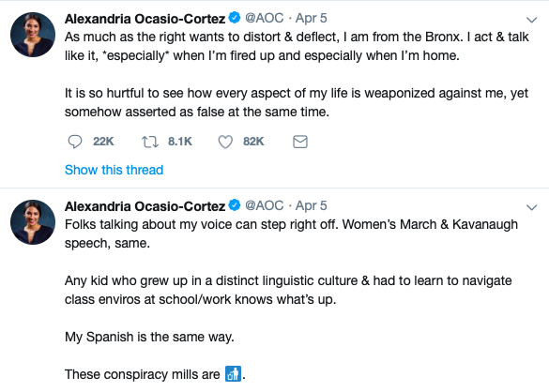Click the profile avatar on the first tweet

33,35
